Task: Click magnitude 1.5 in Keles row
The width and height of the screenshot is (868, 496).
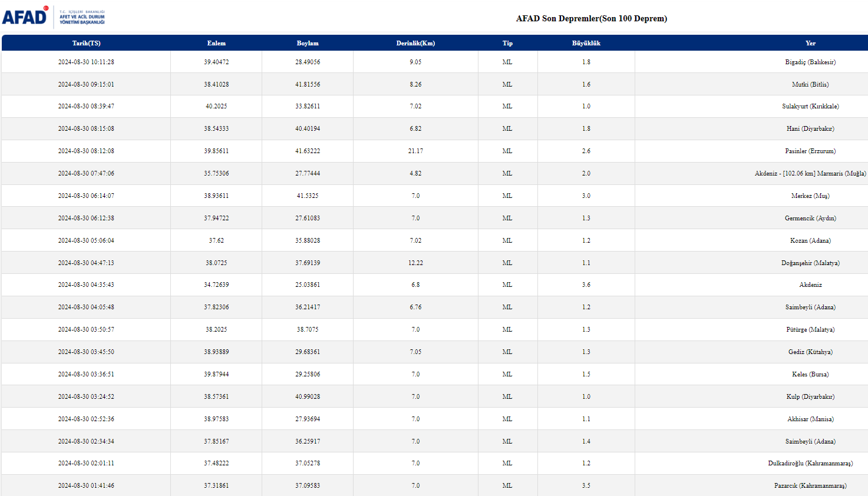Action: click(586, 374)
